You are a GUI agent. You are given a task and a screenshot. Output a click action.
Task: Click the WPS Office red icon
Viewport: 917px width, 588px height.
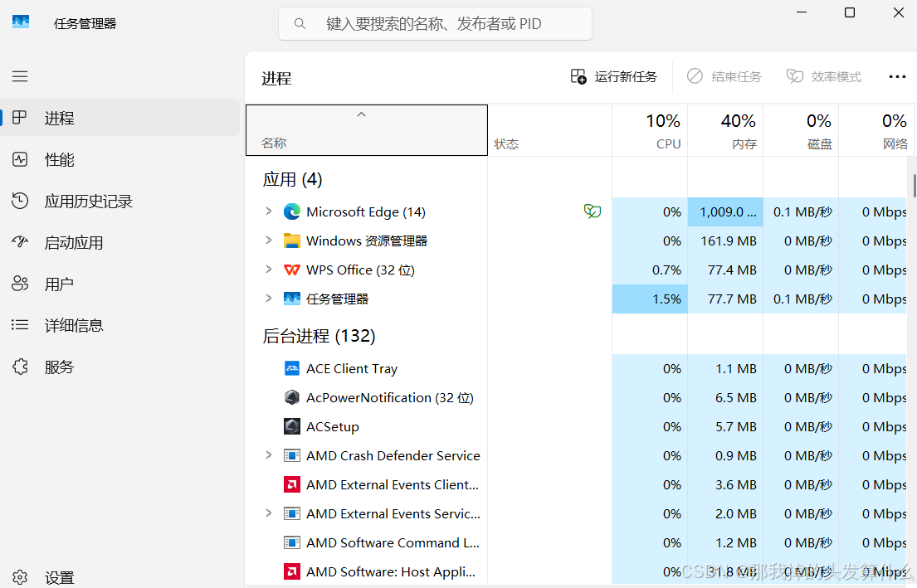[x=292, y=270]
